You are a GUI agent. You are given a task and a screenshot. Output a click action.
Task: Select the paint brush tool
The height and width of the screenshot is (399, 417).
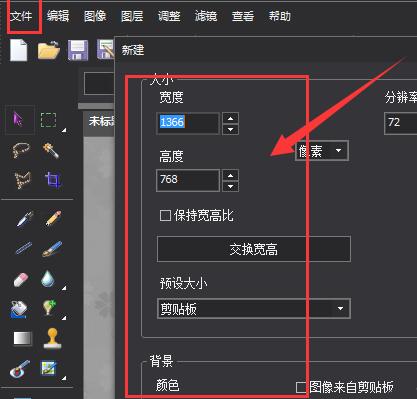(52, 249)
